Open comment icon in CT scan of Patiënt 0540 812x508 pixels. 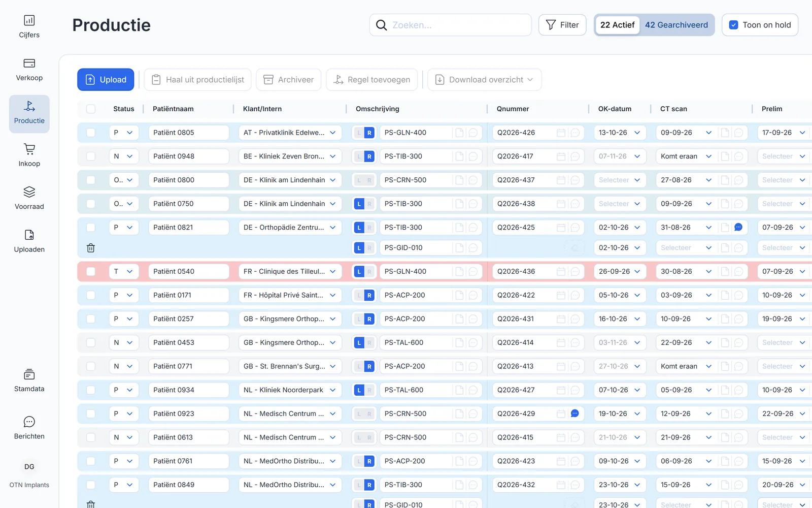coord(739,271)
